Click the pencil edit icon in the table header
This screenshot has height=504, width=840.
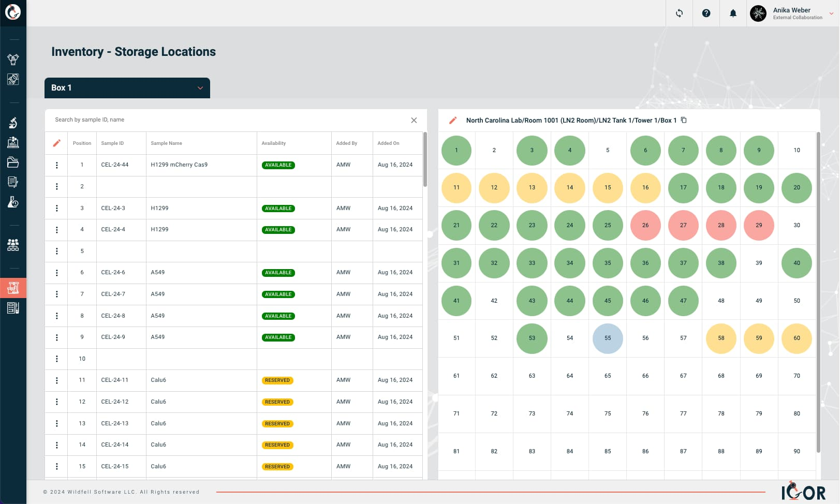click(x=57, y=143)
